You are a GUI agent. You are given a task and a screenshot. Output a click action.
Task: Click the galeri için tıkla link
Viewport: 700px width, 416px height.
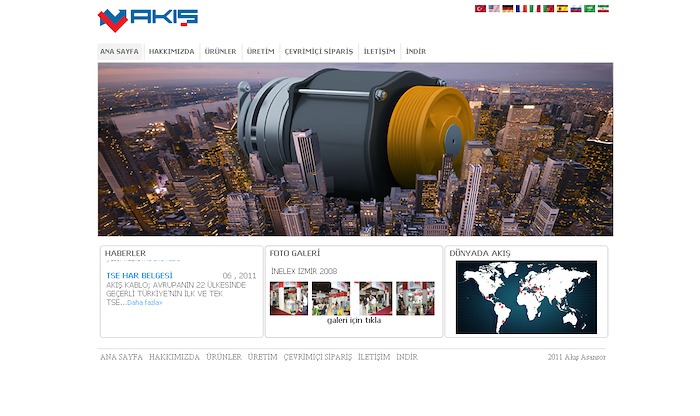[354, 320]
